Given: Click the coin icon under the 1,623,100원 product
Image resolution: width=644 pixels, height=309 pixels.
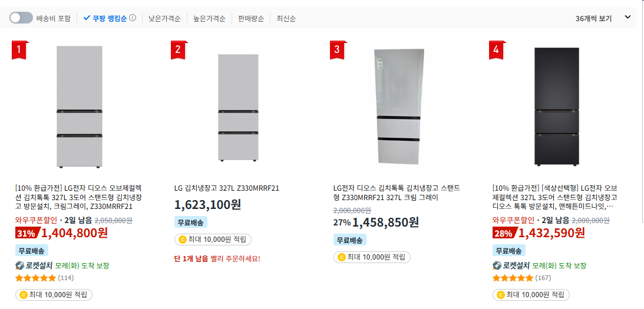Looking at the screenshot, I should 182,240.
